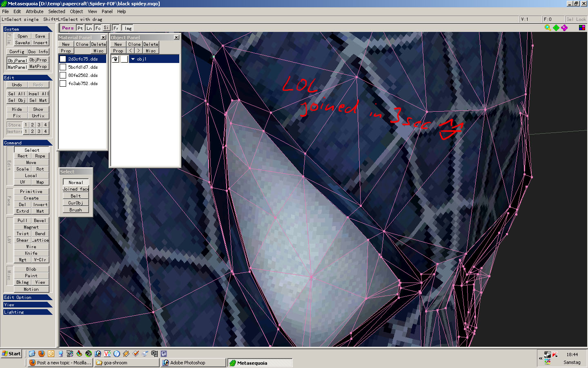588x368 pixels.
Task: Expand the View panel header
Action: (x=28, y=305)
